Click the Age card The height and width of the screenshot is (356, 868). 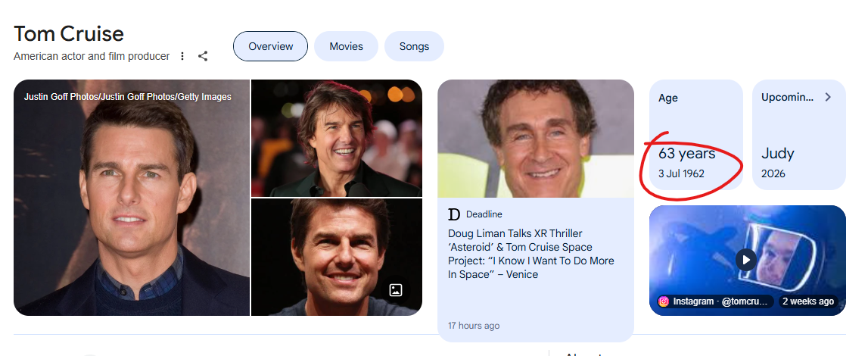pos(696,135)
